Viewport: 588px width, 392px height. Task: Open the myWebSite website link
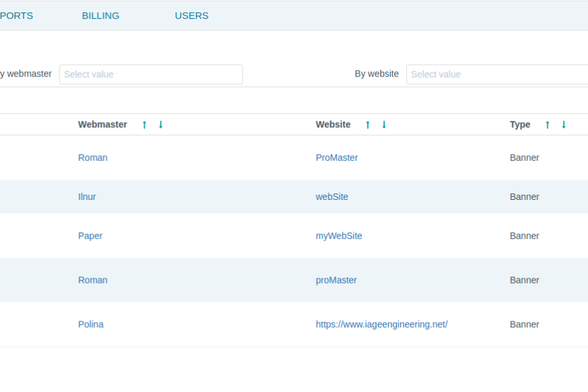point(339,236)
